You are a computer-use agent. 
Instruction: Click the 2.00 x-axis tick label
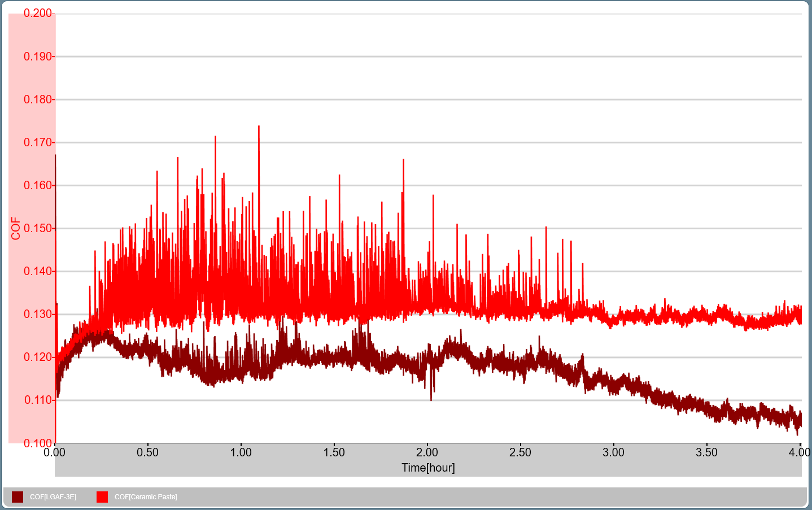[427, 452]
